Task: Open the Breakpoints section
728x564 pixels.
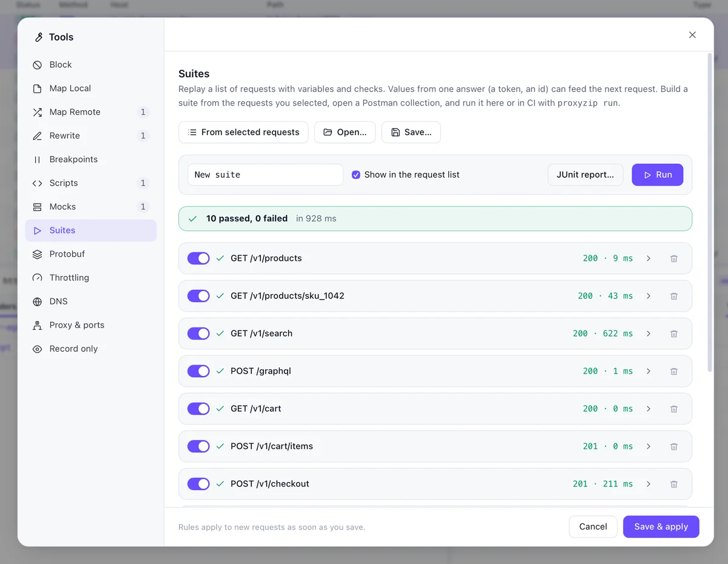Action: pyautogui.click(x=91, y=159)
